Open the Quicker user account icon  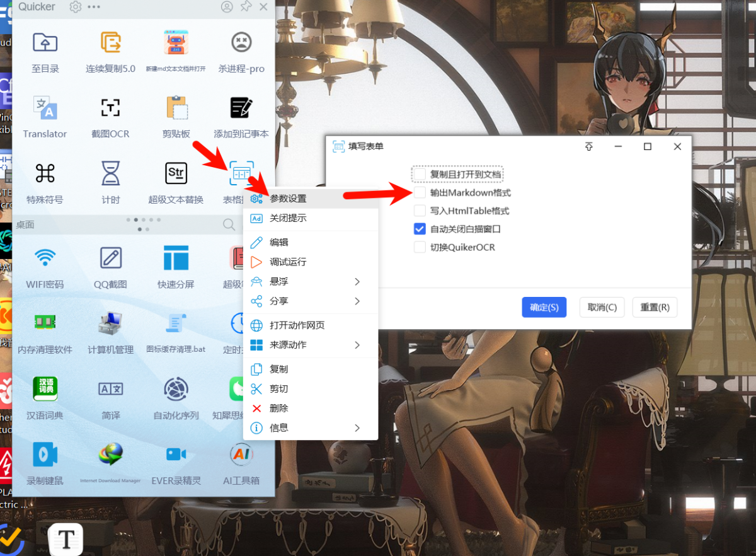[227, 7]
